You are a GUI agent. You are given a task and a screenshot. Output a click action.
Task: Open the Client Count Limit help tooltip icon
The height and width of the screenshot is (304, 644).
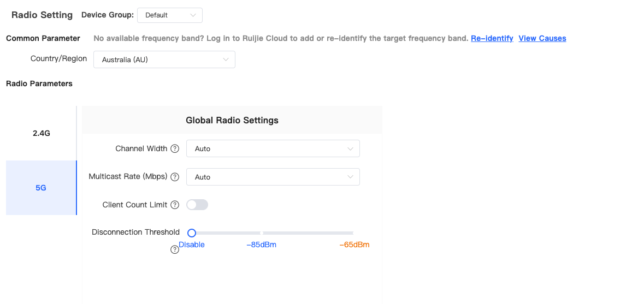click(175, 205)
